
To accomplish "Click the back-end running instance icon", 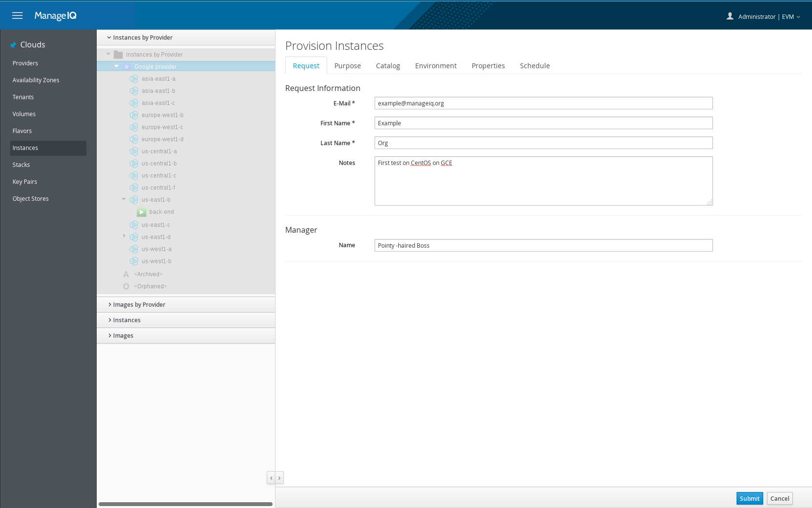I will click(142, 212).
